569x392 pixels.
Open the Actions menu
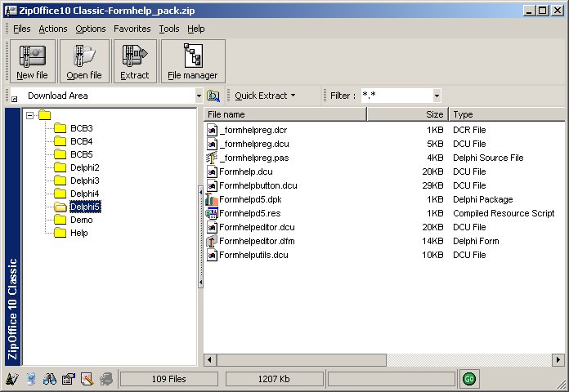[x=53, y=29]
